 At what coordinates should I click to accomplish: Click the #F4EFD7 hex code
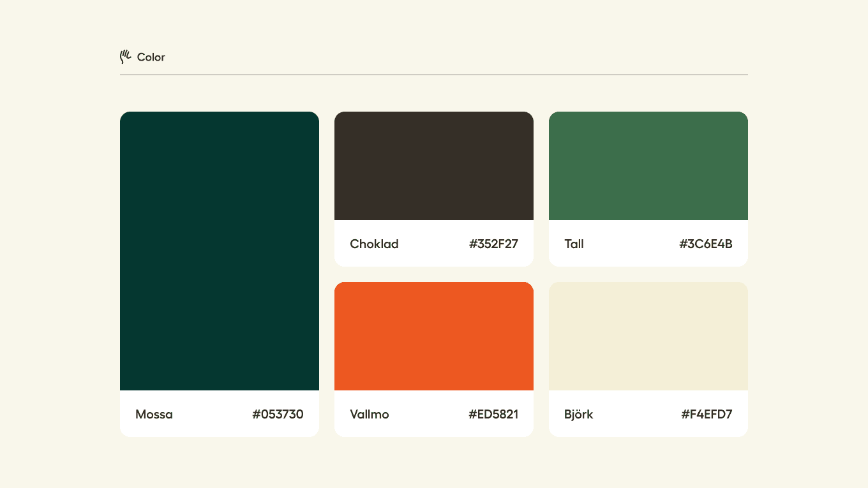pos(707,415)
